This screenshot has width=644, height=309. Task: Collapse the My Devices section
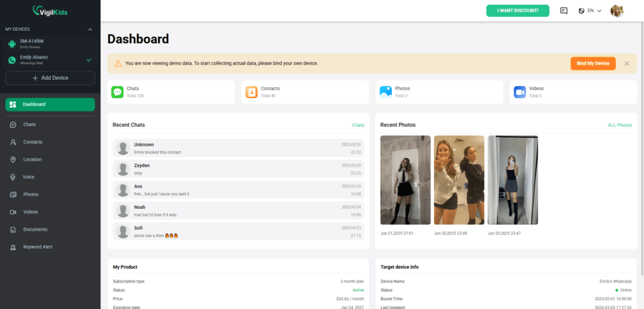(91, 29)
